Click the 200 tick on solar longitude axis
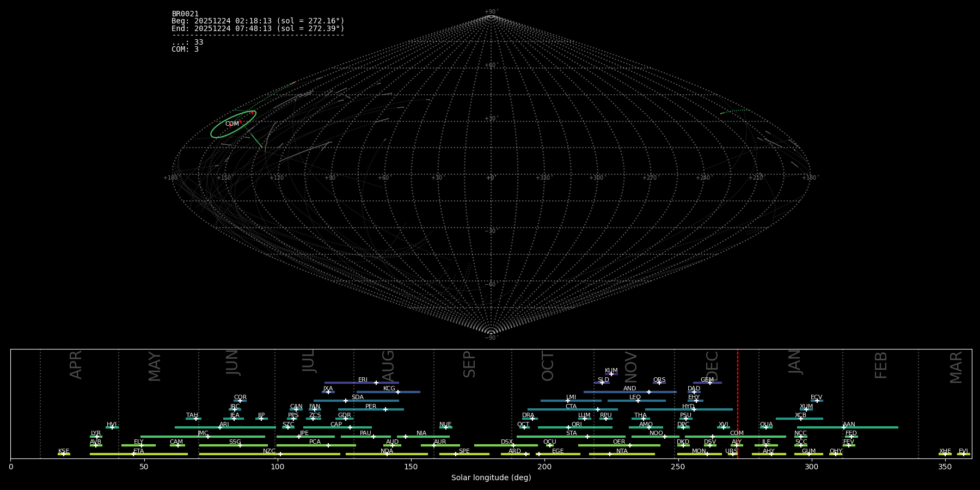This screenshot has width=980, height=490. click(x=544, y=467)
